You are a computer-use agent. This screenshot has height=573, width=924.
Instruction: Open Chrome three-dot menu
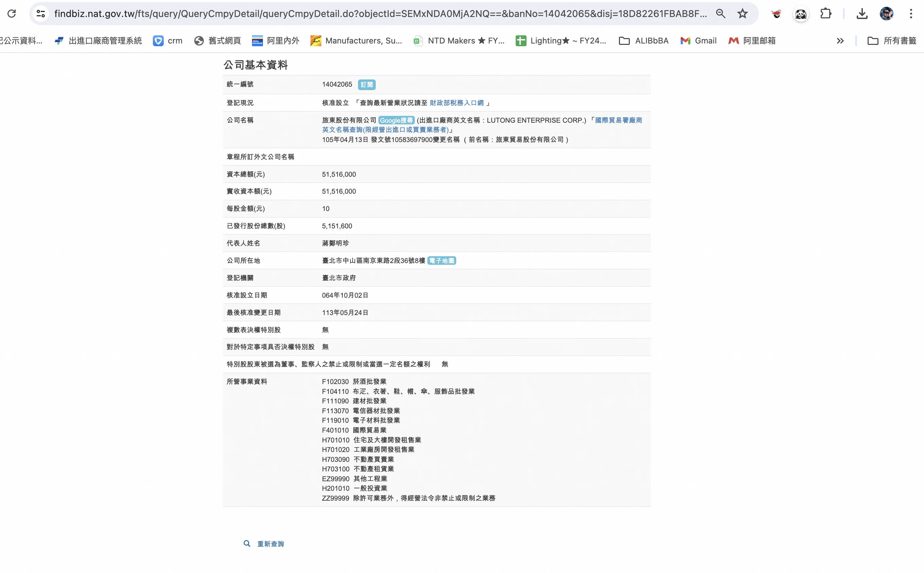(911, 14)
